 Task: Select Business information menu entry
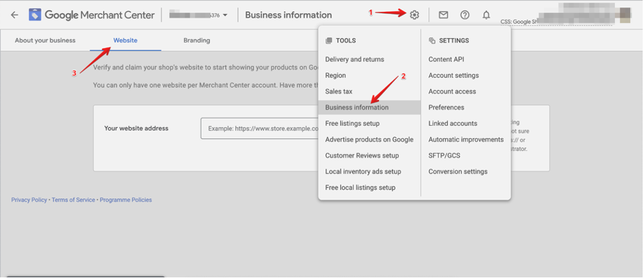click(369, 107)
